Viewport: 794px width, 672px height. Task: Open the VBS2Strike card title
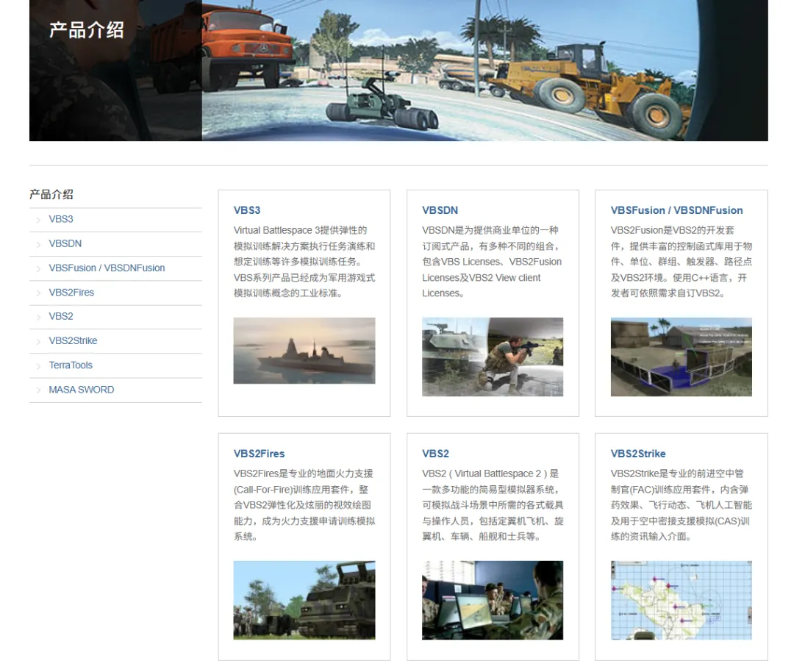(638, 454)
